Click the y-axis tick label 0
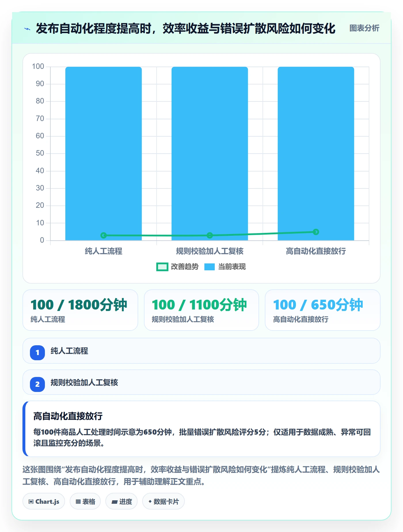 point(42,240)
